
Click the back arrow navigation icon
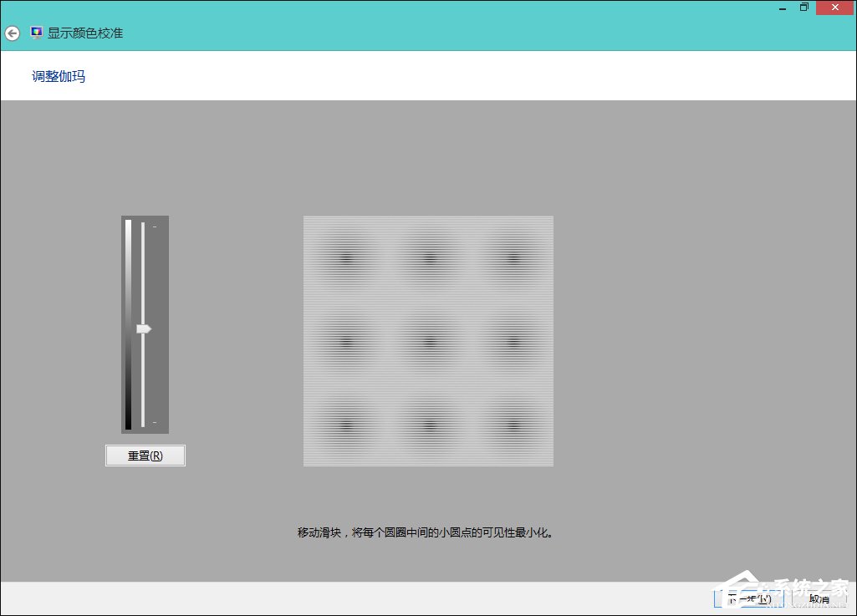tap(12, 33)
